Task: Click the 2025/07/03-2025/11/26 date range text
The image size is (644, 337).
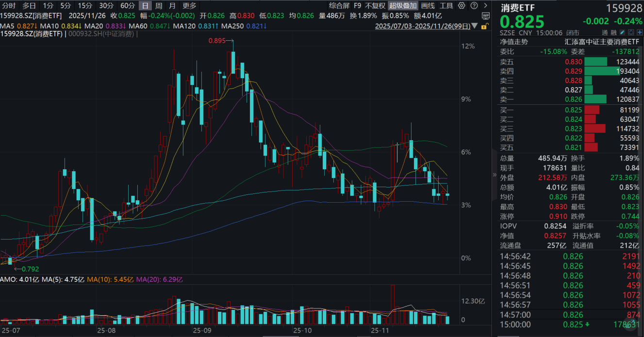Action: (423, 26)
